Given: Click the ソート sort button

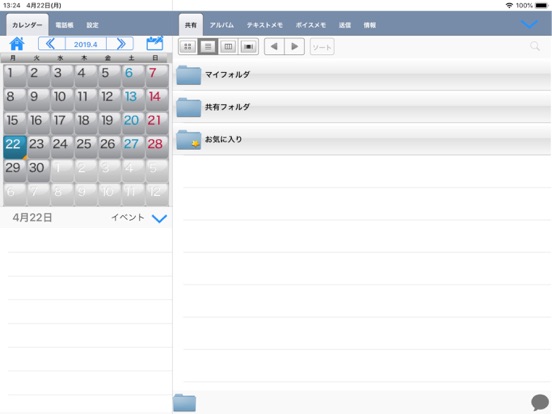Looking at the screenshot, I should [322, 47].
